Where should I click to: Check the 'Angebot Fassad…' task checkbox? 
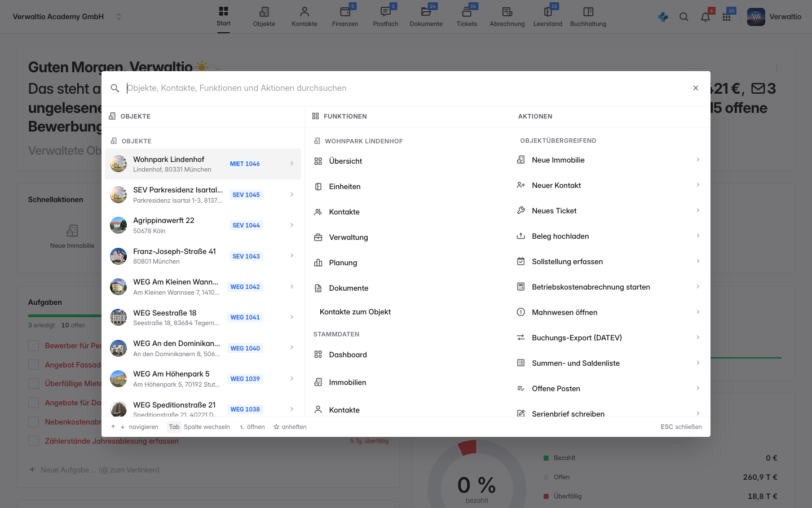(x=34, y=365)
